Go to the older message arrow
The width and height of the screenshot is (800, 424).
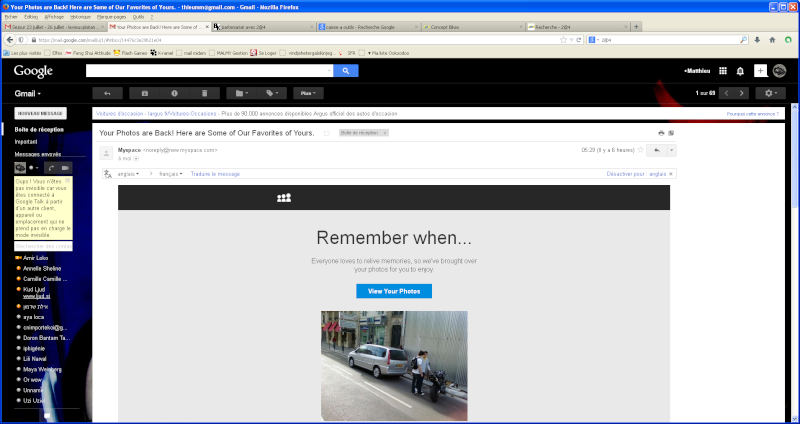click(741, 93)
